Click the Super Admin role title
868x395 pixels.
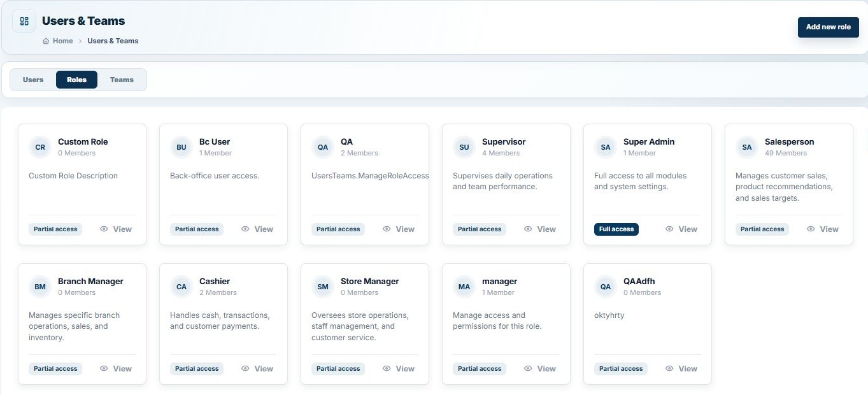point(649,142)
